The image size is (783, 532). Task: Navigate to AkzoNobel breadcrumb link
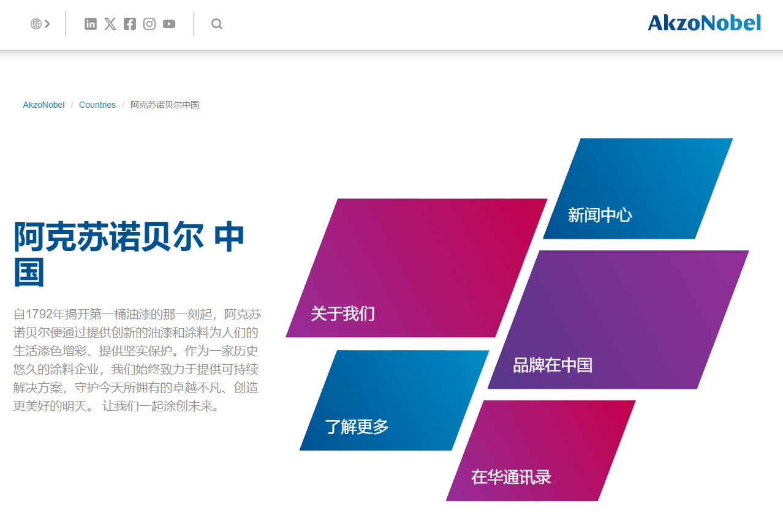pos(43,105)
